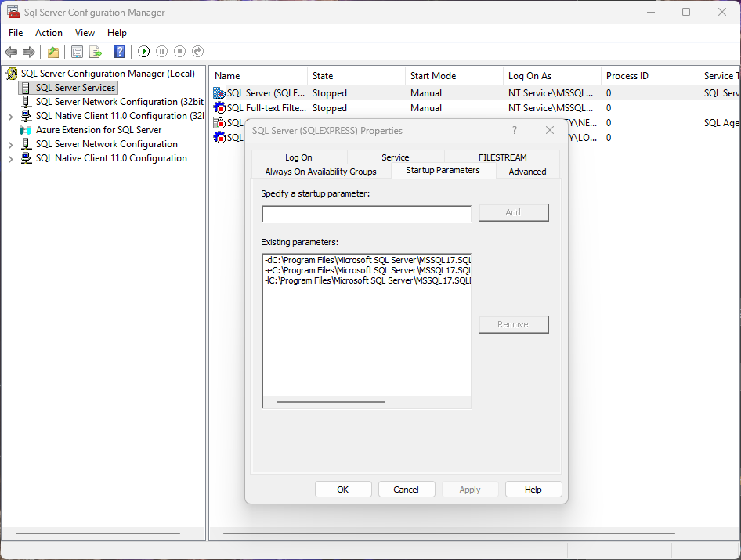Select the SQL Full-text Filter service row

point(475,108)
